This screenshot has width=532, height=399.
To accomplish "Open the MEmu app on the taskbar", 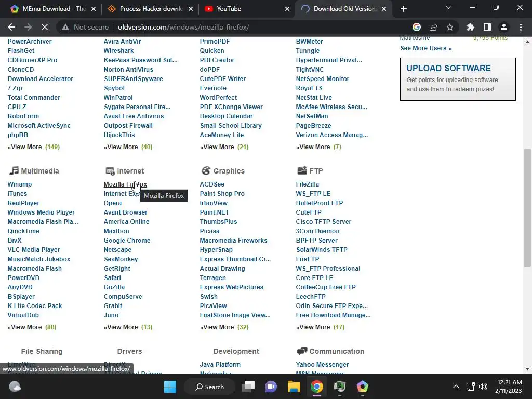I will coord(362,387).
